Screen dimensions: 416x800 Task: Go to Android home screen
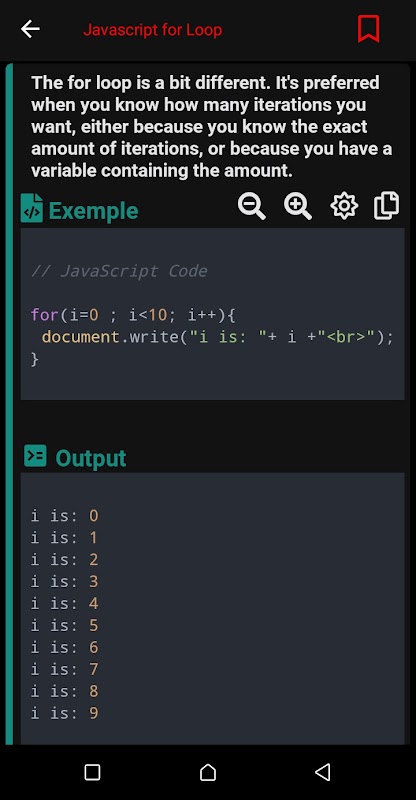208,772
